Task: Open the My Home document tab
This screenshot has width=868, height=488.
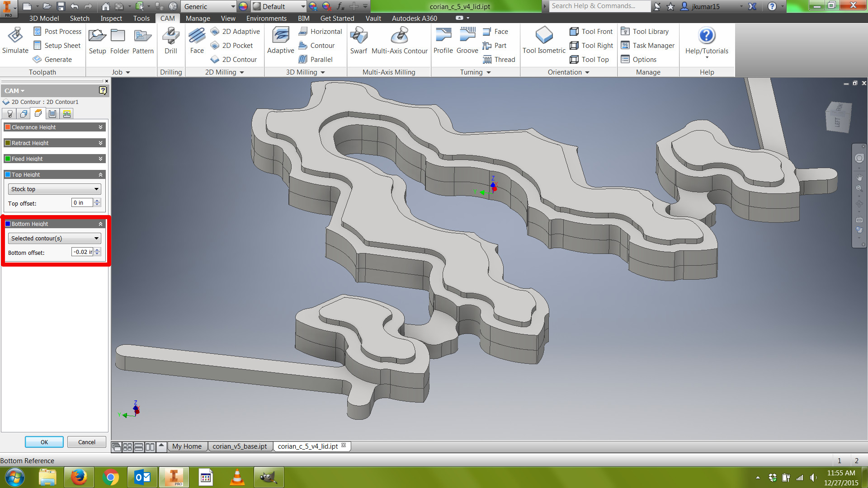Action: tap(187, 446)
